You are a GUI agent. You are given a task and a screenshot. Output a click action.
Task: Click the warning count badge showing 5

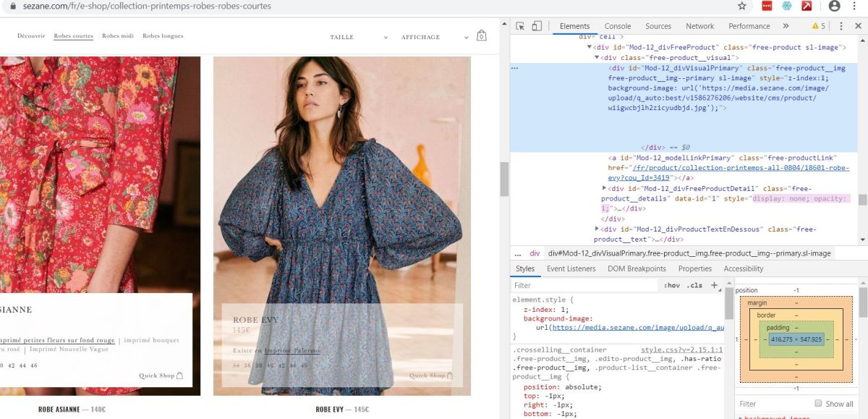coord(818,26)
